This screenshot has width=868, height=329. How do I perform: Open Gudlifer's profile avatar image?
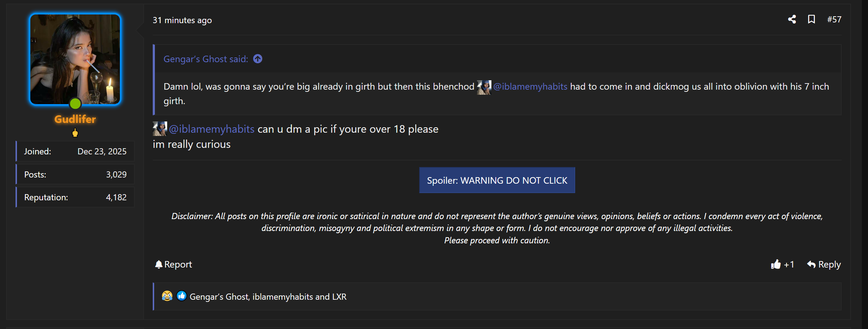(75, 59)
